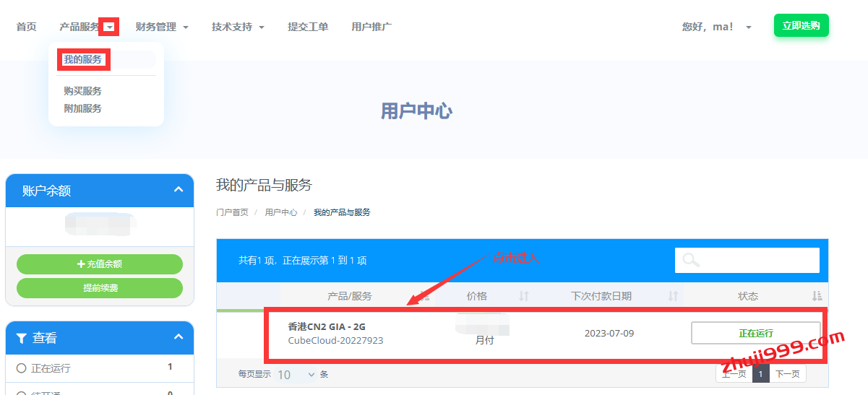The image size is (868, 395).
Task: Open the 您好, ma! account dropdown
Action: tap(716, 27)
